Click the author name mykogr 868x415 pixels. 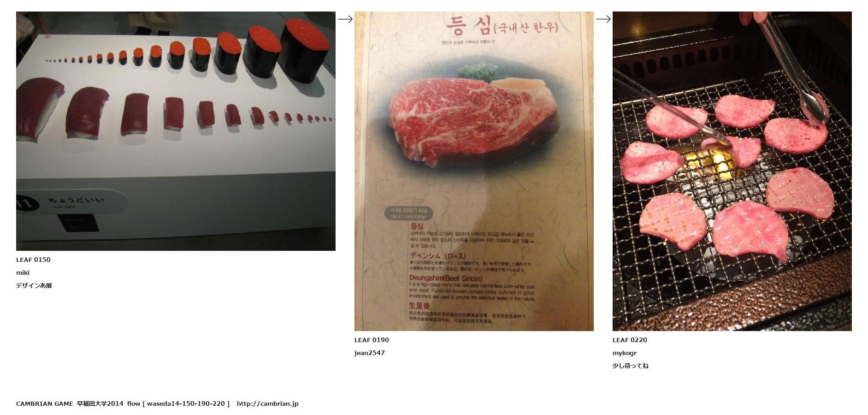click(625, 353)
